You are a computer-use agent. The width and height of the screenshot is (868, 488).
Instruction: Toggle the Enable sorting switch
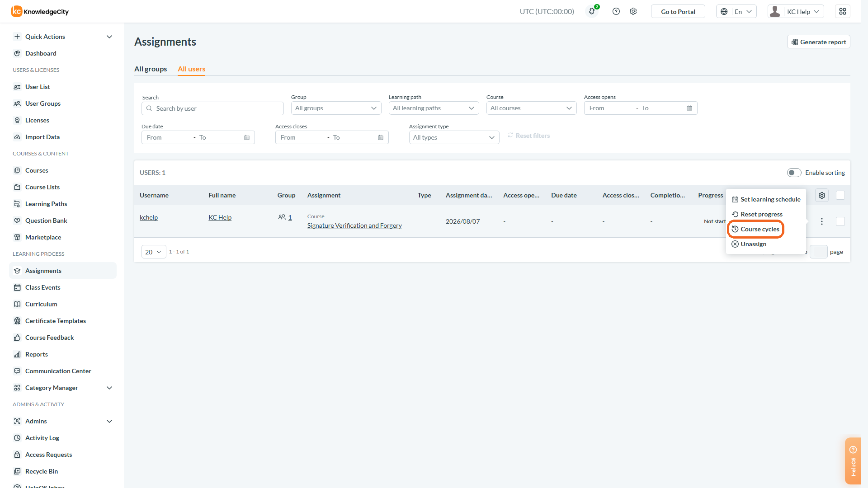click(794, 173)
